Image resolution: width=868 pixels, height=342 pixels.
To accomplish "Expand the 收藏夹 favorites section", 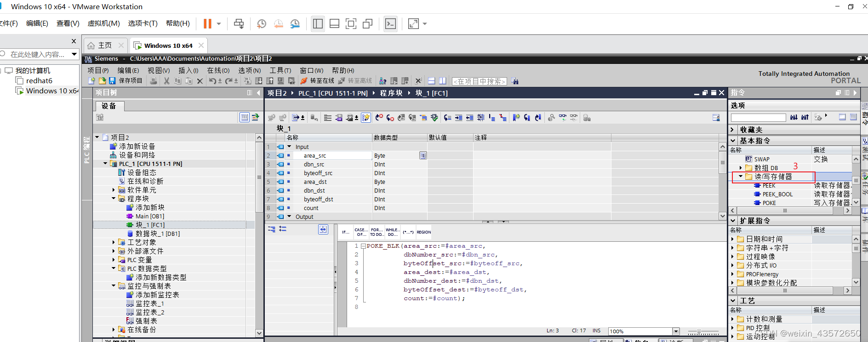I will click(x=733, y=130).
